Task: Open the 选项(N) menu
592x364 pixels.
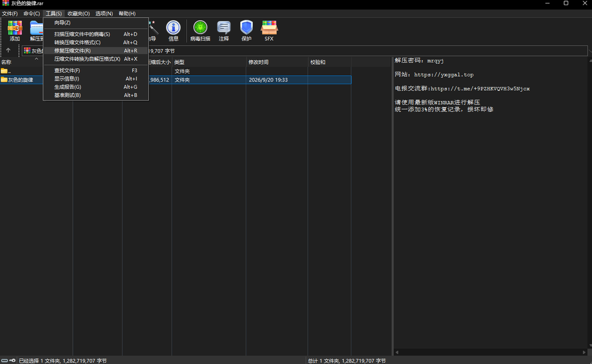Action: click(104, 14)
